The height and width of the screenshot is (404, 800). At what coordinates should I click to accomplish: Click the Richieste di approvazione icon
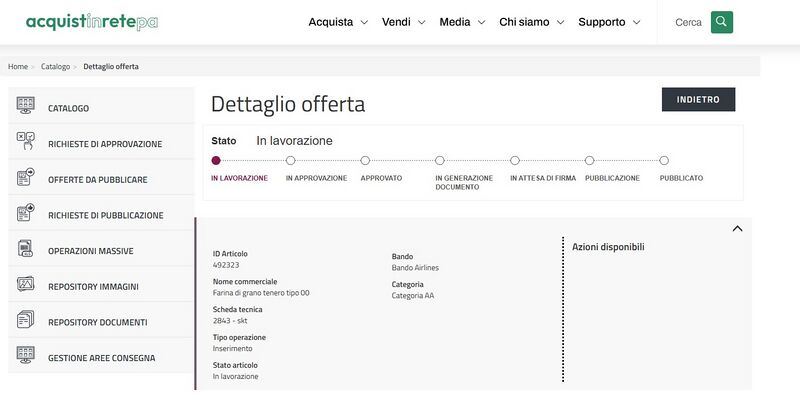coord(26,141)
